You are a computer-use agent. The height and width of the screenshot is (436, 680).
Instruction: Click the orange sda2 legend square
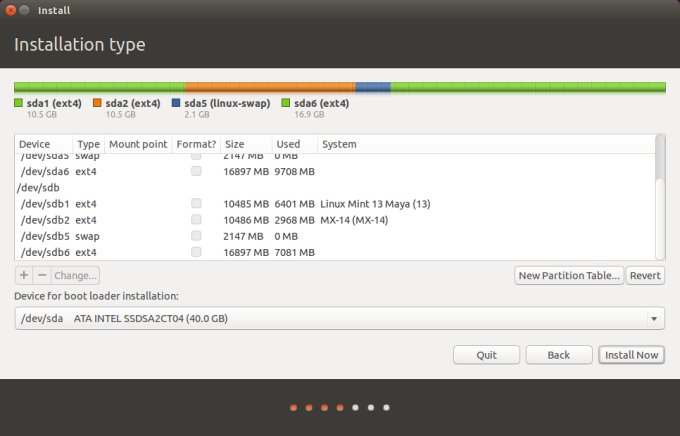coord(97,103)
